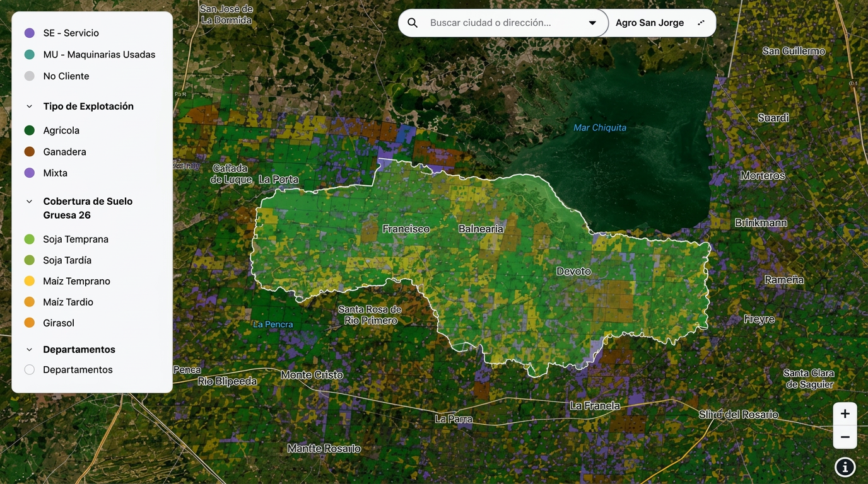
Task: Click the Morteros town label
Action: click(x=763, y=176)
